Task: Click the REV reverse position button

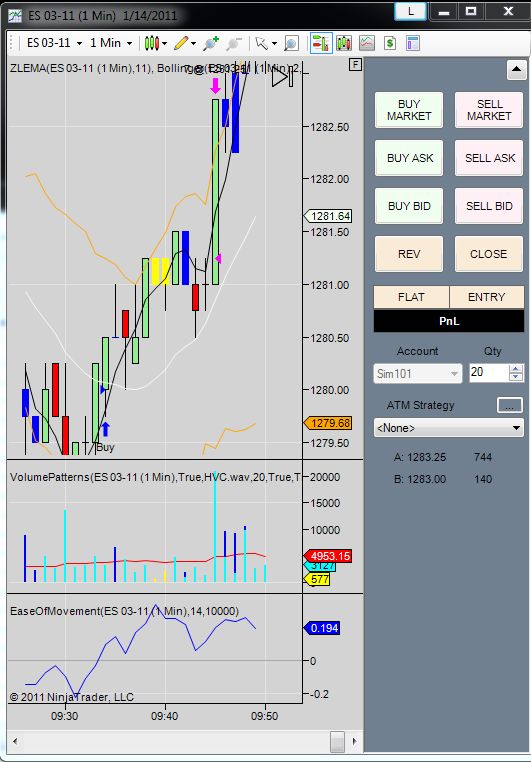Action: tap(409, 254)
